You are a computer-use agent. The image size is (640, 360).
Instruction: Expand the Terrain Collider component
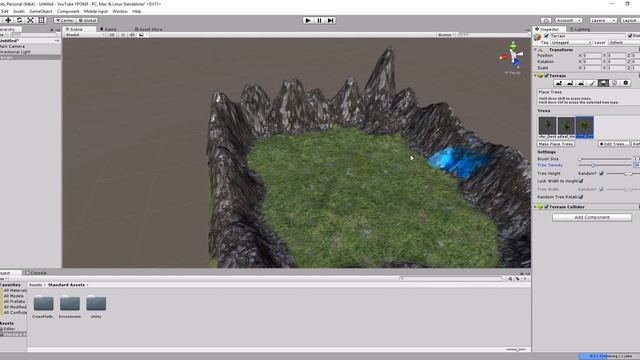(x=536, y=207)
